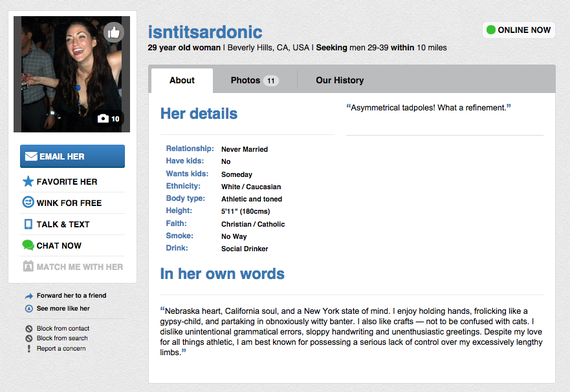The image size is (570, 392).
Task: Click the isntitsardonic username heading
Action: (205, 32)
